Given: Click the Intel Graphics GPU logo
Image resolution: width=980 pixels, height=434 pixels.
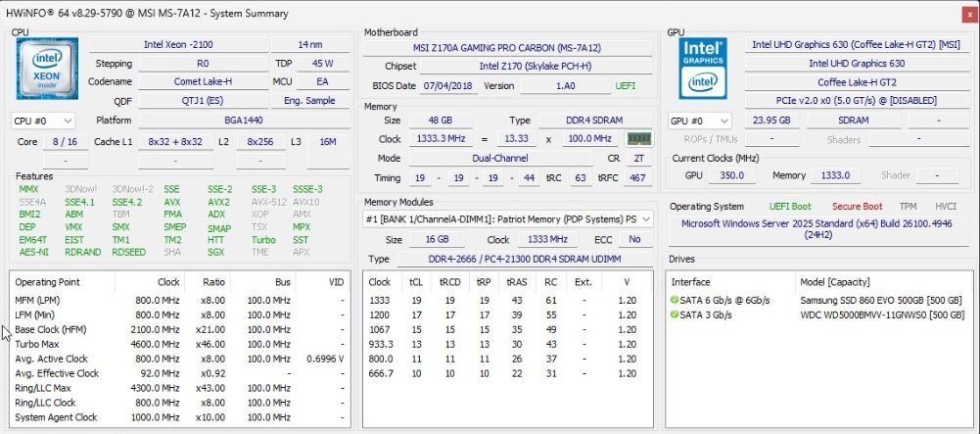Looking at the screenshot, I should coord(703,67).
